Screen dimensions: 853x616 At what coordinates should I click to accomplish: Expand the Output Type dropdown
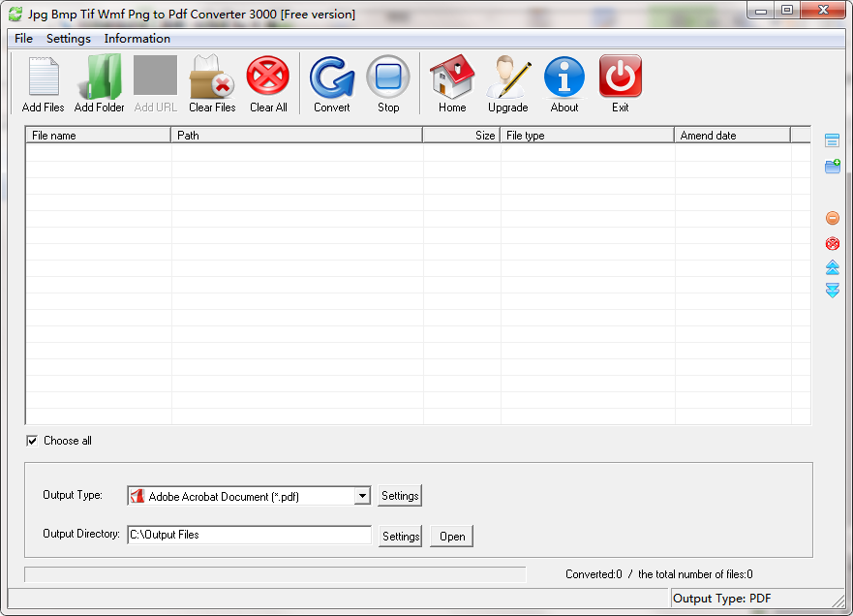pyautogui.click(x=362, y=496)
